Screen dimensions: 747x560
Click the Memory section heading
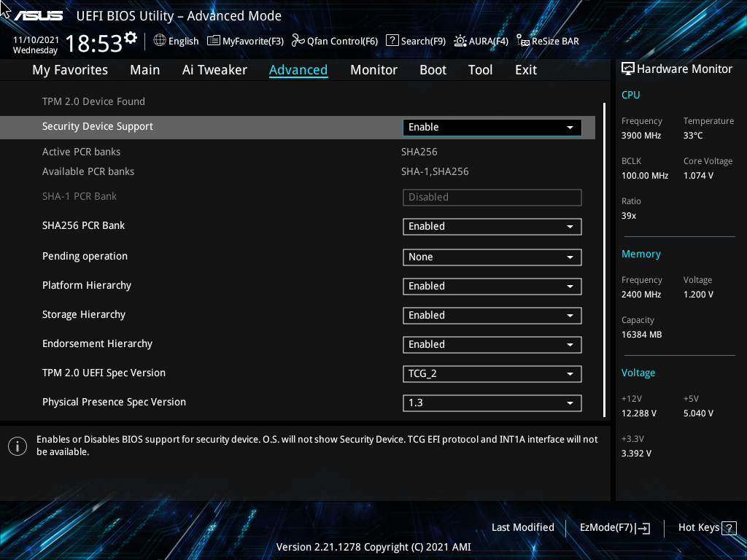click(x=640, y=254)
